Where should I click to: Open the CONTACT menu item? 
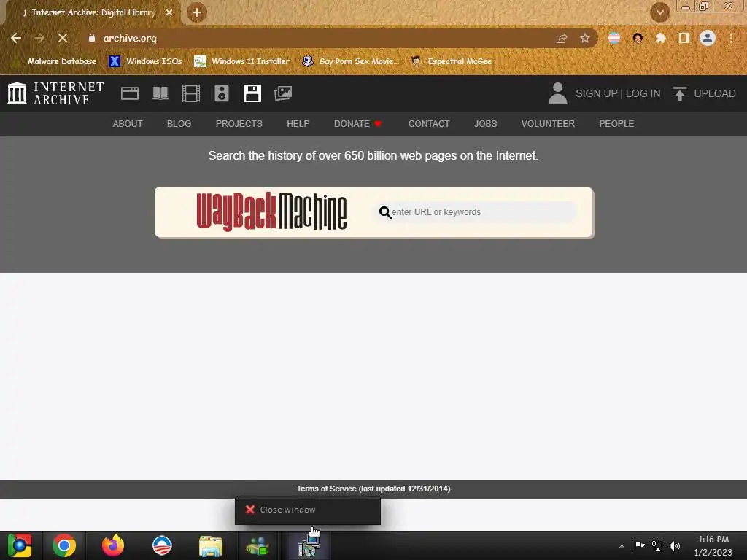pyautogui.click(x=429, y=124)
